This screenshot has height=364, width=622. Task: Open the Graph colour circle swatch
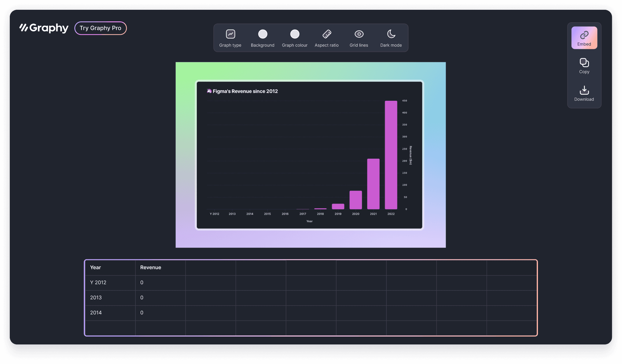[x=295, y=34]
